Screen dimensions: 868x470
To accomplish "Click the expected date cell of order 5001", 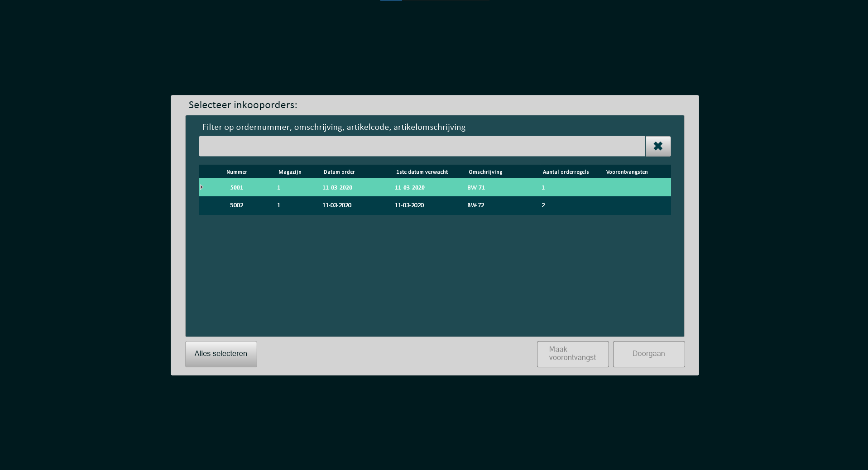I will 409,187.
